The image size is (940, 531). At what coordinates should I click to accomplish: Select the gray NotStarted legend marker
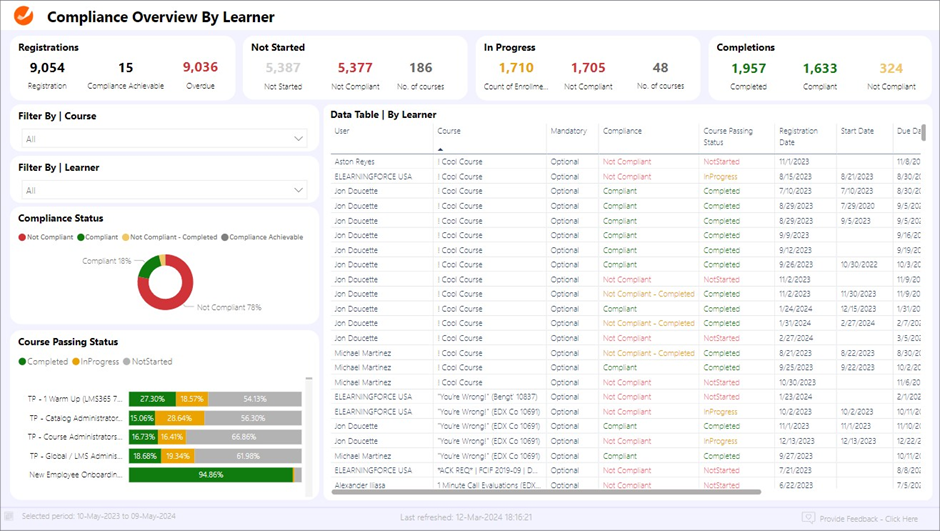(126, 362)
